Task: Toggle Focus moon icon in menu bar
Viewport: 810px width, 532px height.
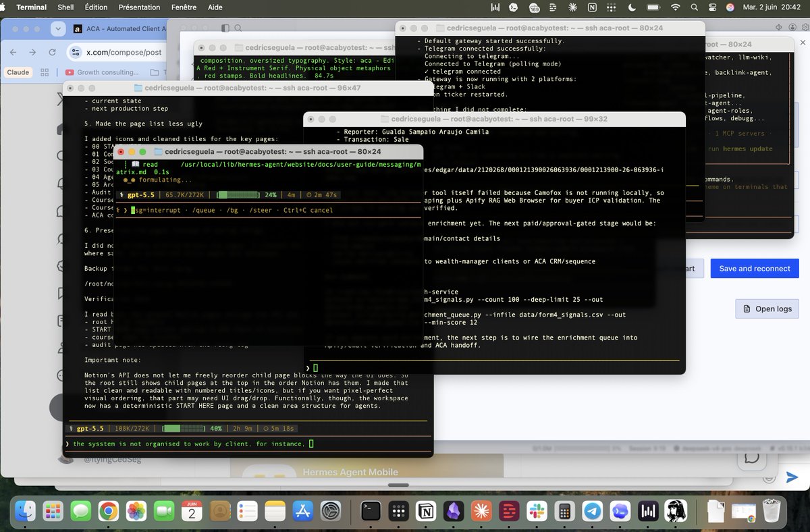Action: tap(632, 7)
